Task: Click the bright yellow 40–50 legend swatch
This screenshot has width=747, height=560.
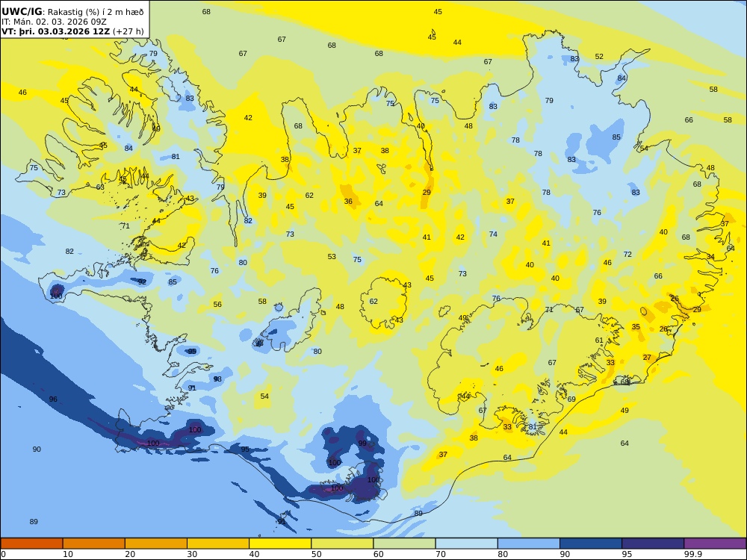Action: point(280,544)
